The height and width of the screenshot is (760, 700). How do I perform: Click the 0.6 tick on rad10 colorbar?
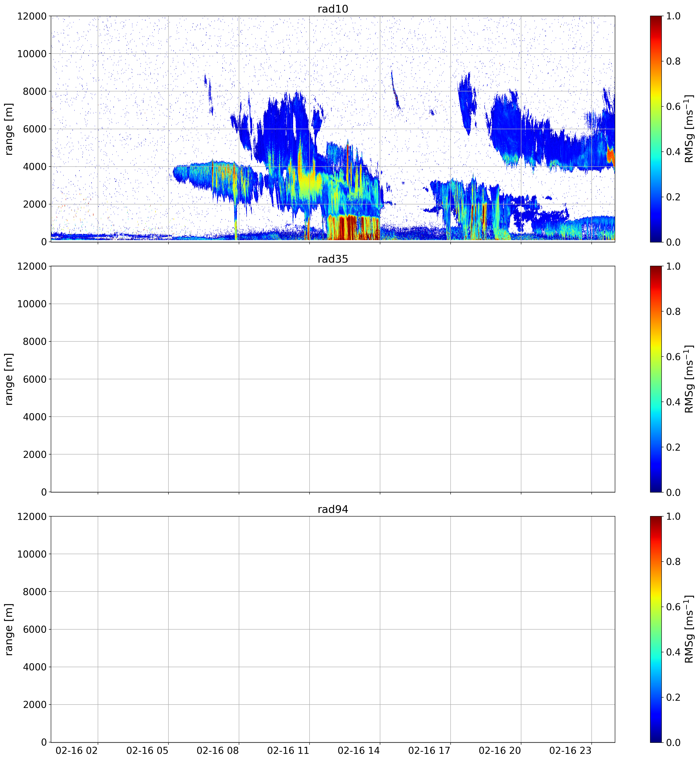point(673,106)
